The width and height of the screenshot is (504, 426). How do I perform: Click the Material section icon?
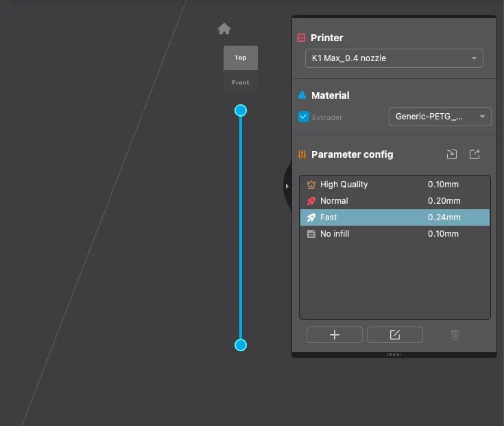click(302, 95)
